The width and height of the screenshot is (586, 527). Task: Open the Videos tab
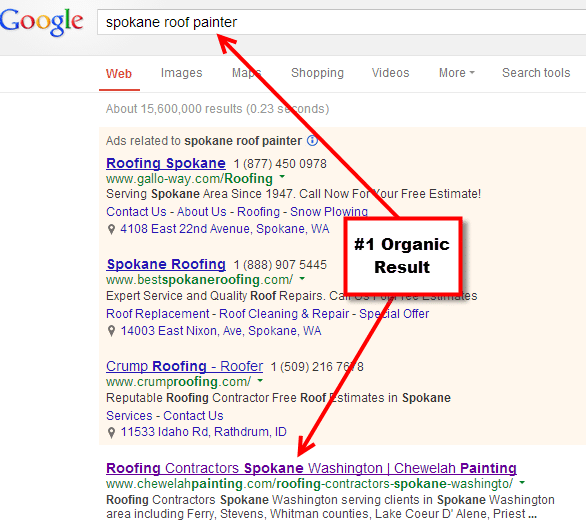(391, 73)
